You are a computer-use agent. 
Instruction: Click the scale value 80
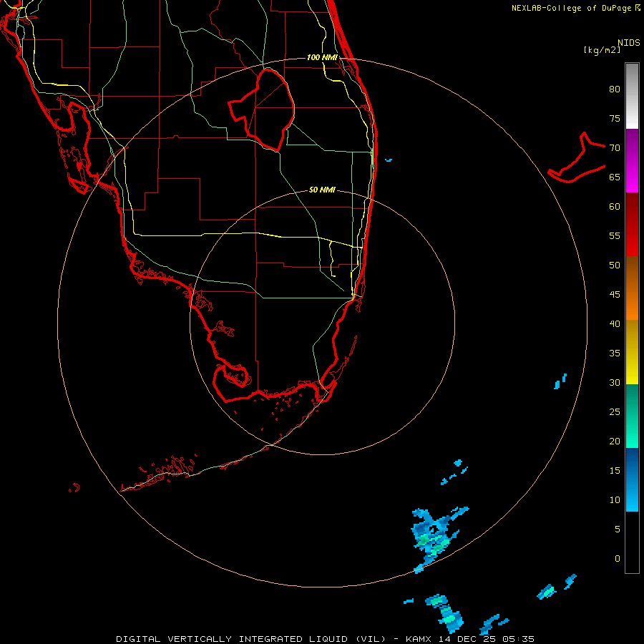(x=615, y=89)
